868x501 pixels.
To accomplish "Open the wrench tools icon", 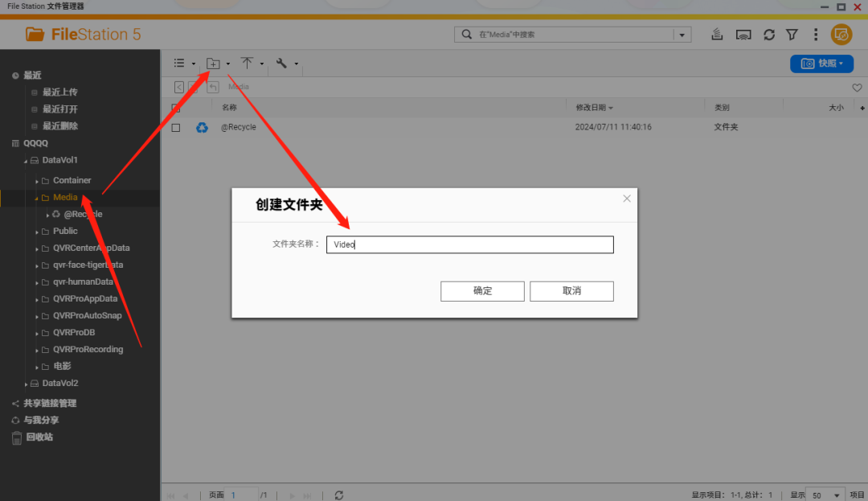I will click(281, 64).
